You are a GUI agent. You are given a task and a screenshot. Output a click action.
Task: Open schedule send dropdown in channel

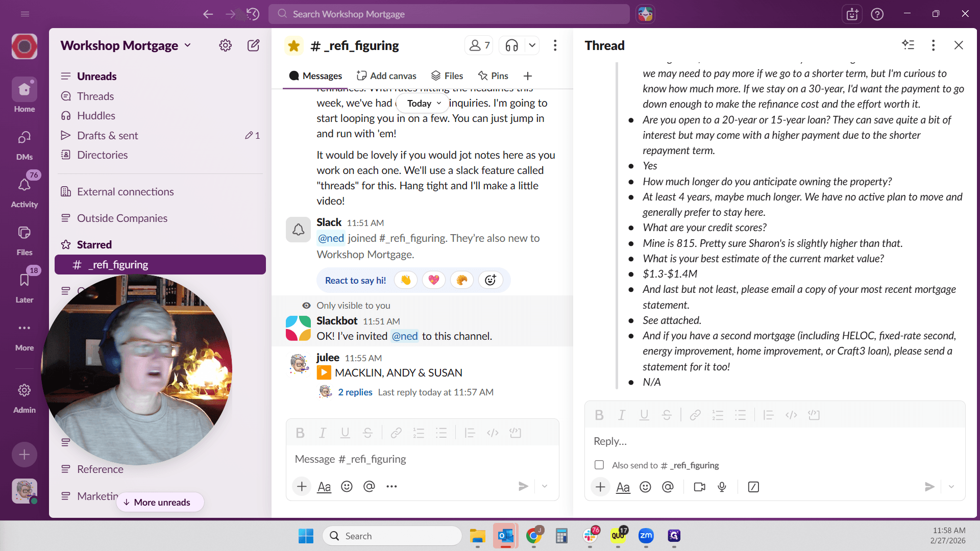click(x=545, y=486)
